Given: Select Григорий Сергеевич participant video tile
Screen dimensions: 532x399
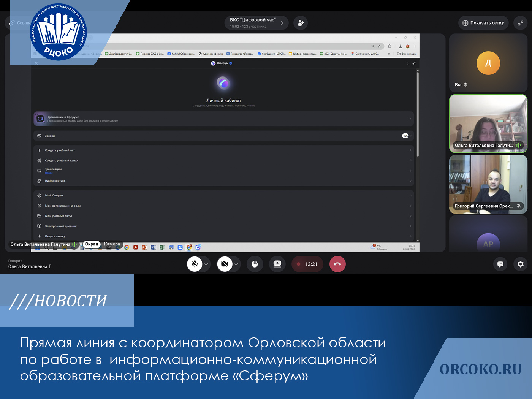Looking at the screenshot, I should (488, 184).
